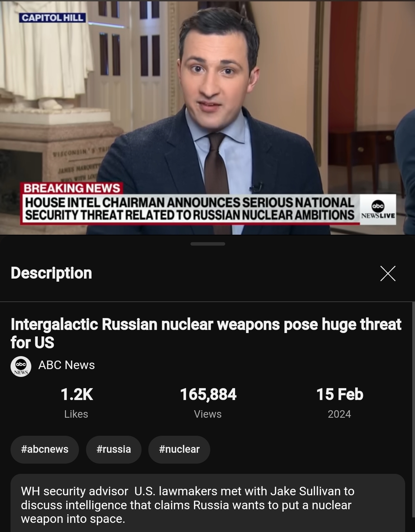
Task: Click the description text about Jake Sullivan
Action: pyautogui.click(x=188, y=505)
